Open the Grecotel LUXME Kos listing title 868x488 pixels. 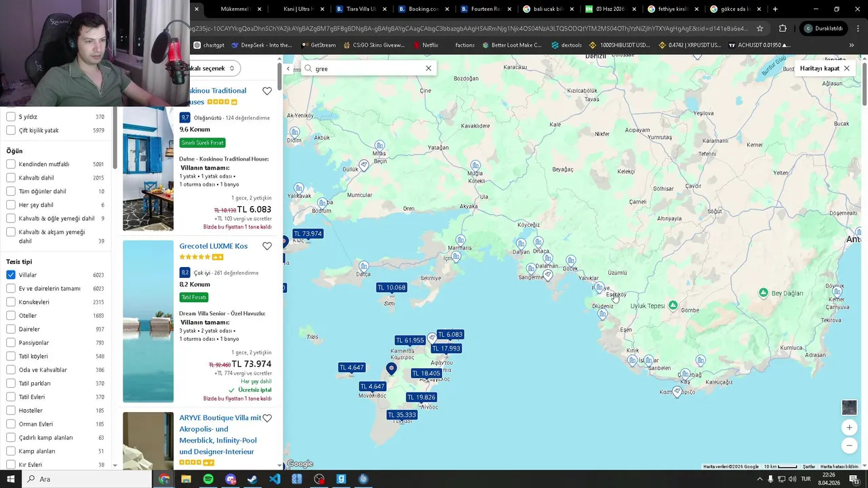(214, 246)
